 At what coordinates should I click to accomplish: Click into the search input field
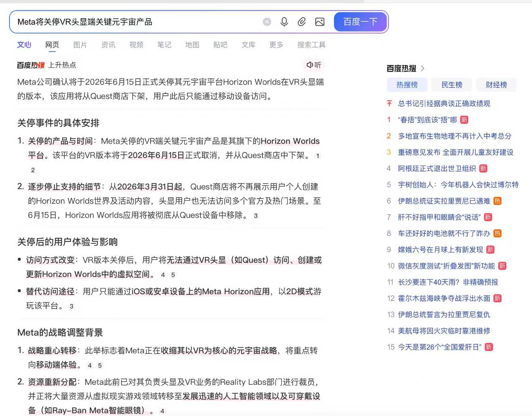[x=137, y=22]
